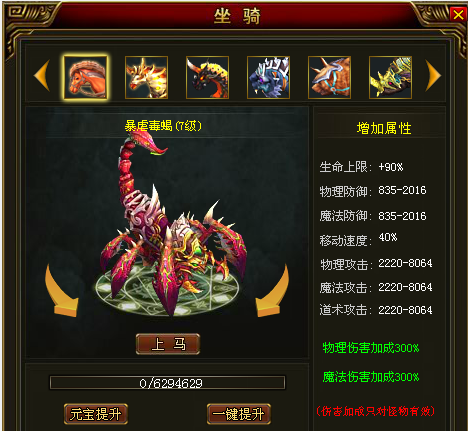This screenshot has height=431, width=468.
Task: Select the brown horned steed mount icon
Action: [329, 77]
